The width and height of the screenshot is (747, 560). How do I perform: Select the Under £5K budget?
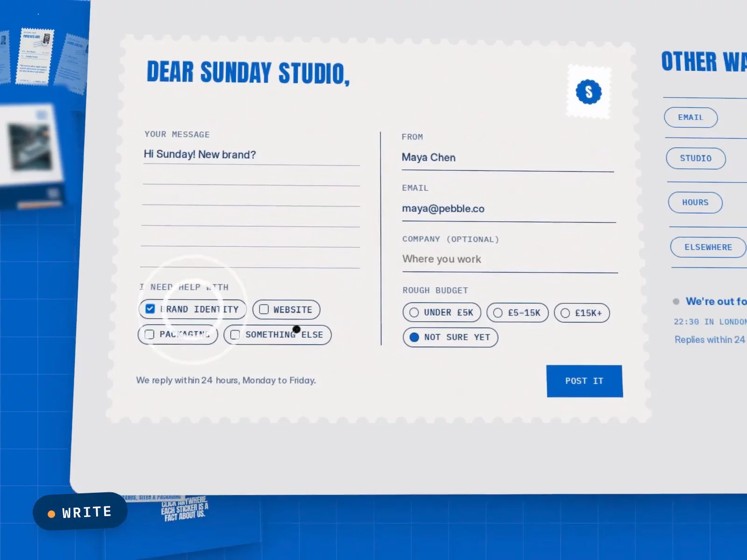(442, 312)
